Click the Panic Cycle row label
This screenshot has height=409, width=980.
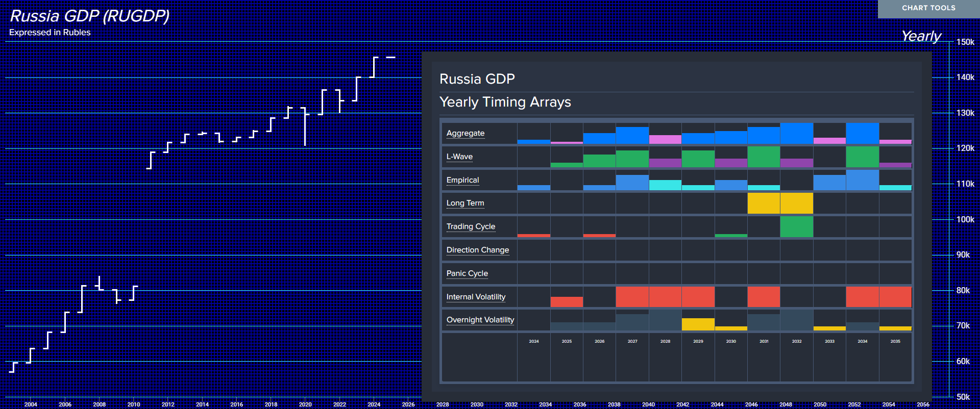(x=467, y=273)
